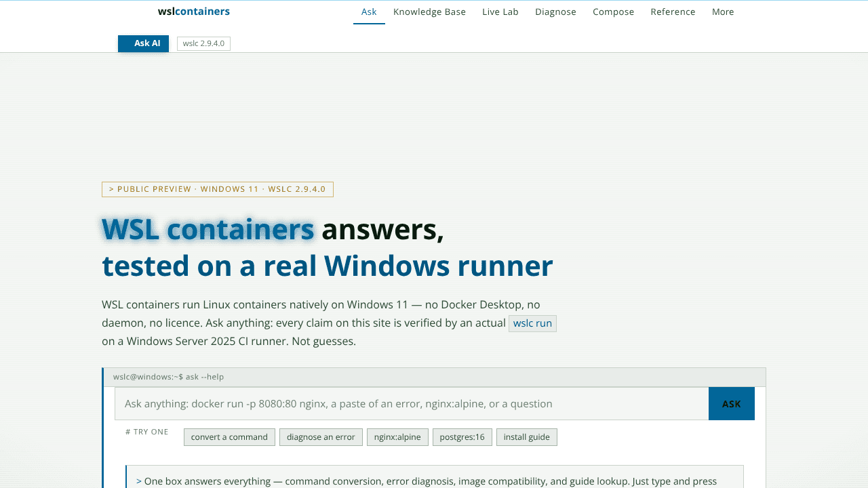The image size is (868, 488).
Task: Open the wslcontainers home logo
Action: [193, 12]
